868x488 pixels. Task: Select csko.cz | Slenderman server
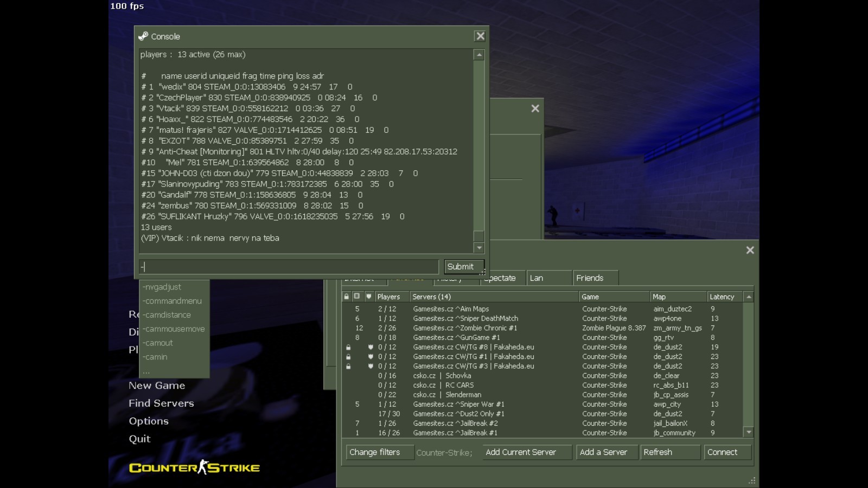pyautogui.click(x=542, y=395)
